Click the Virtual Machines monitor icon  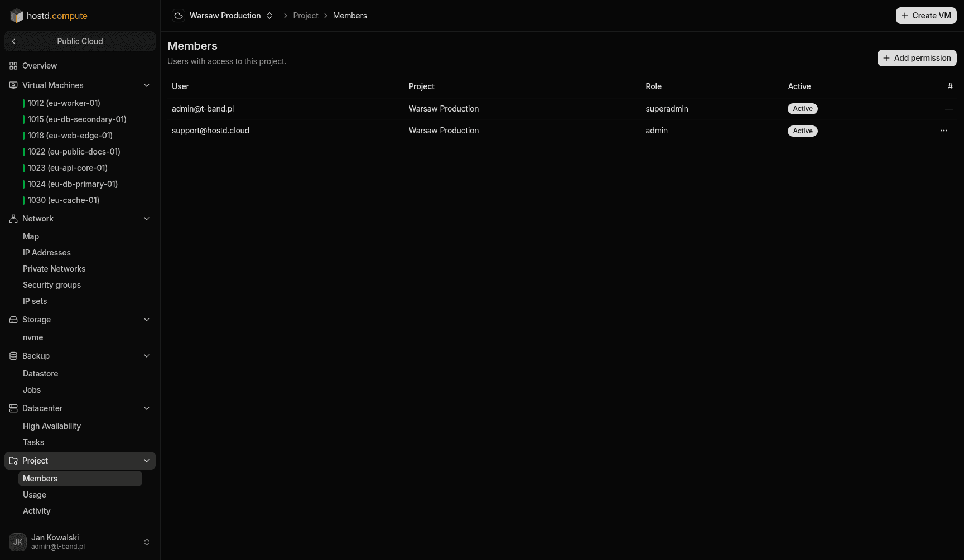tap(13, 85)
